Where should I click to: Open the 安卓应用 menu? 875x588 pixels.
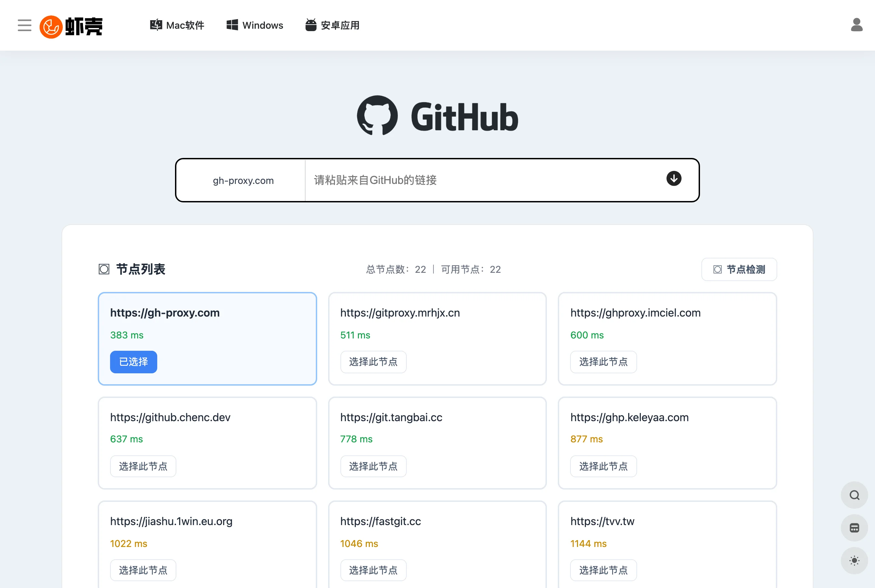[333, 25]
